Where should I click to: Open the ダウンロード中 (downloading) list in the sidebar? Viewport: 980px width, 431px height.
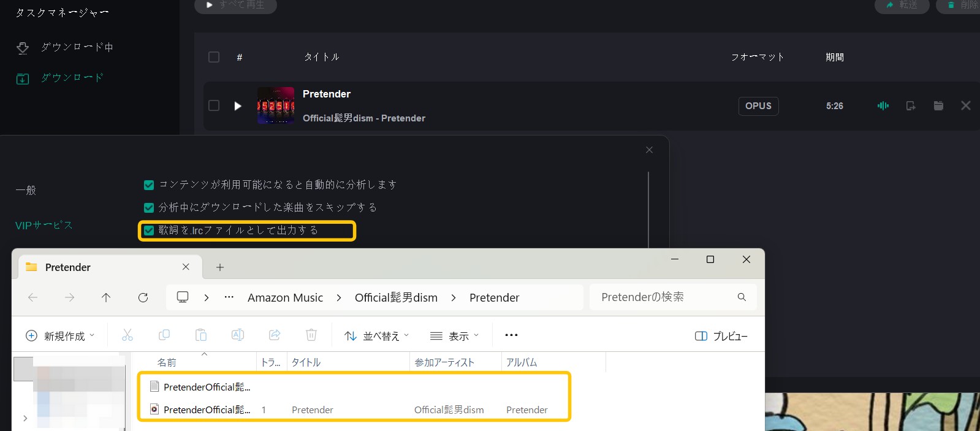(x=64, y=47)
